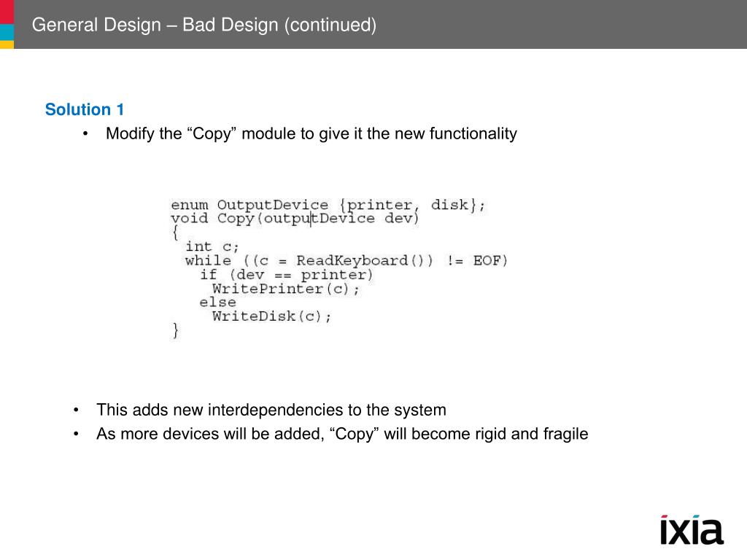Click the 'WritePrinter(c);' code line
Screen dimensions: 747x560
tap(286, 289)
